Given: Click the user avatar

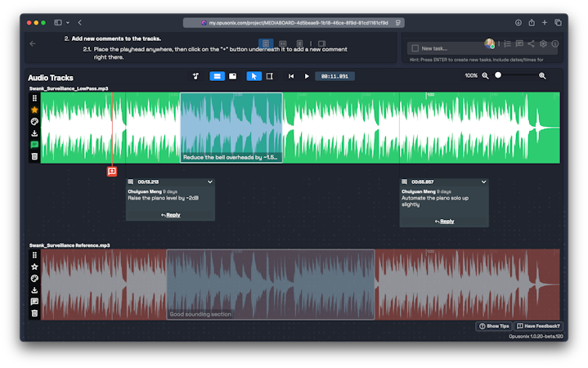Looking at the screenshot, I should tap(489, 44).
